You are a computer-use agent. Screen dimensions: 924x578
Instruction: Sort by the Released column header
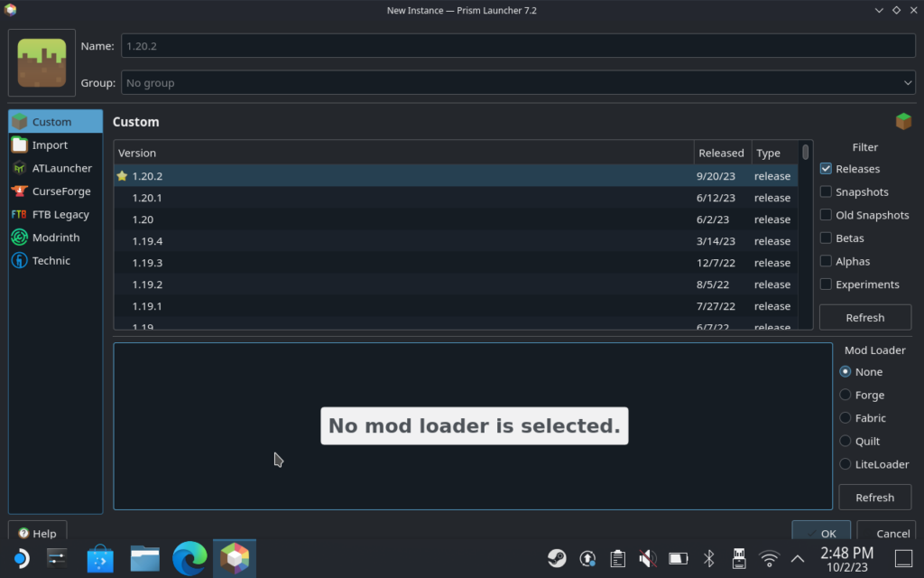723,153
